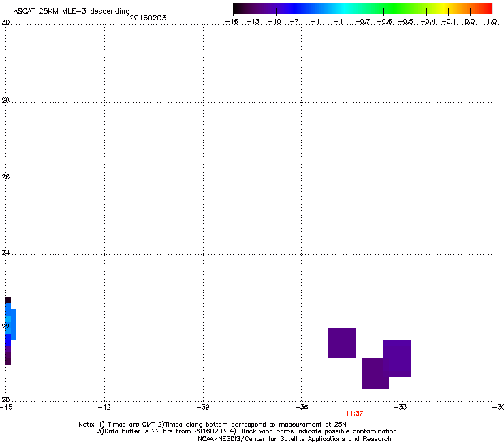Click the latitude axis label 20

click(5, 399)
